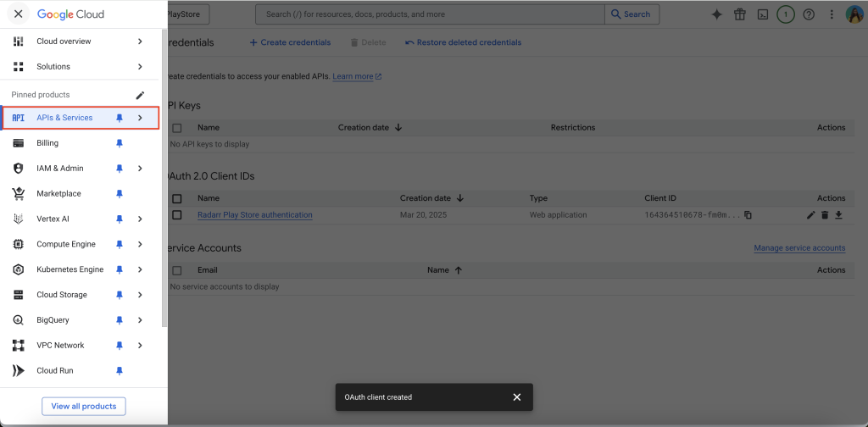
Task: Expand the IAM & Admin submenu arrow
Action: (140, 169)
